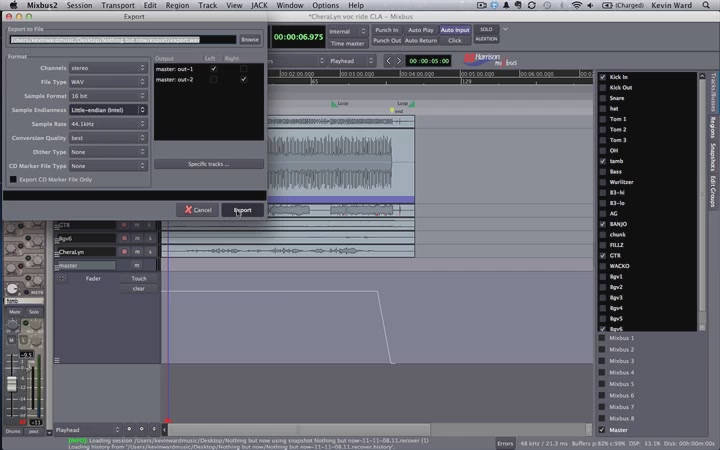Open the Transport menu

pos(118,5)
